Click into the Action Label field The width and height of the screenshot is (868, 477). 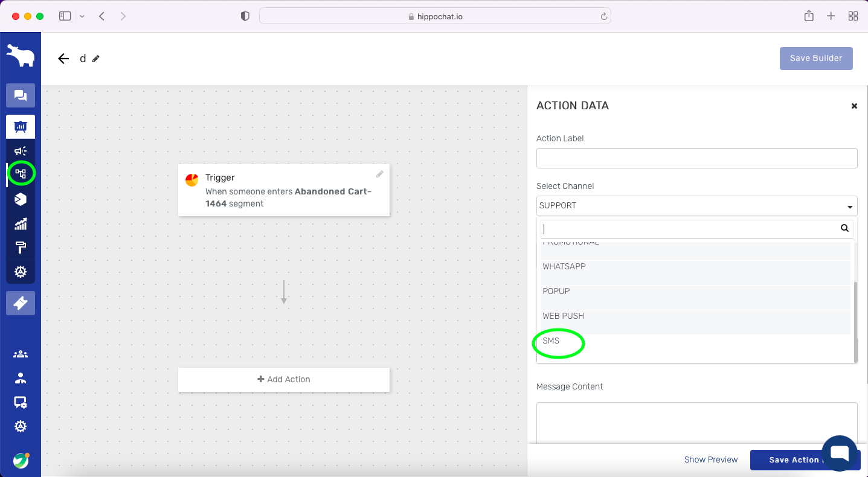pyautogui.click(x=696, y=158)
